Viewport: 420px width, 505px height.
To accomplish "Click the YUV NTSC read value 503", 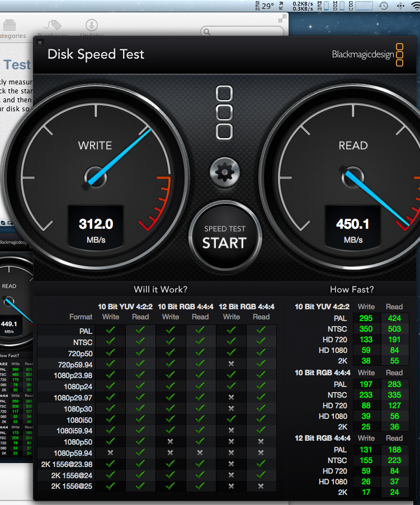I will click(394, 329).
